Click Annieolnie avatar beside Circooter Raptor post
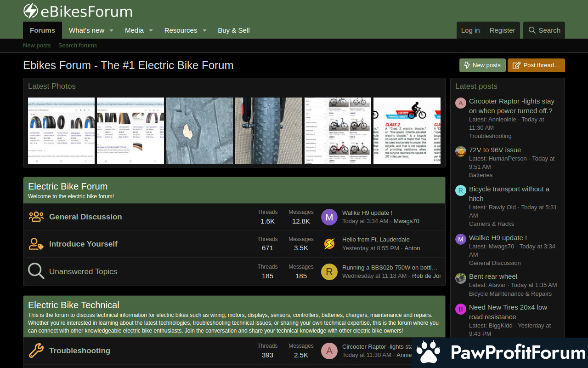This screenshot has height=368, width=588. [461, 103]
